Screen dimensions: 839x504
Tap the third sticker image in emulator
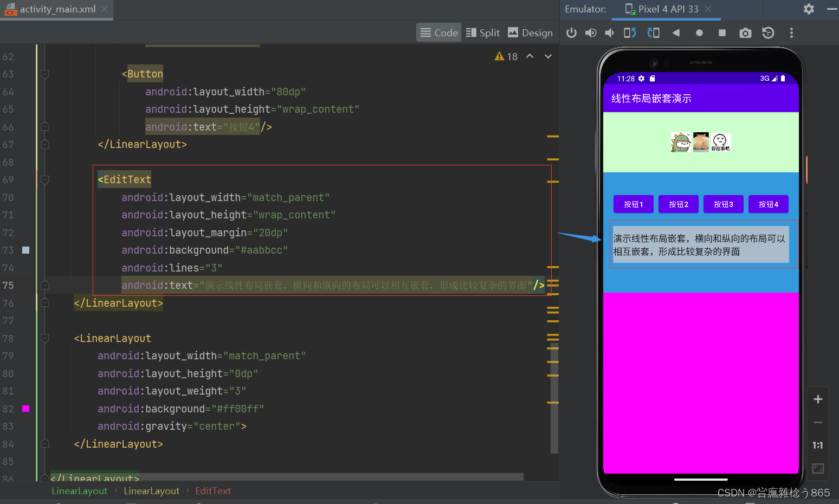[x=720, y=142]
